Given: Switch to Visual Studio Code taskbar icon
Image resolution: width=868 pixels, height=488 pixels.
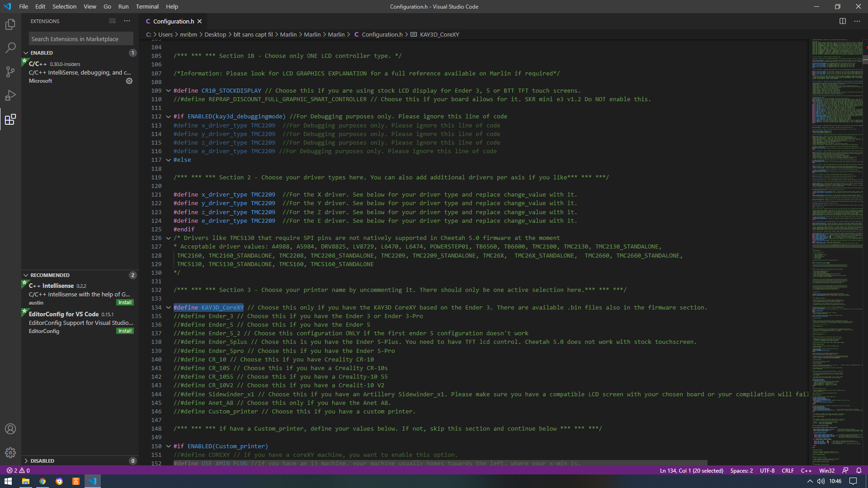Looking at the screenshot, I should tap(93, 481).
